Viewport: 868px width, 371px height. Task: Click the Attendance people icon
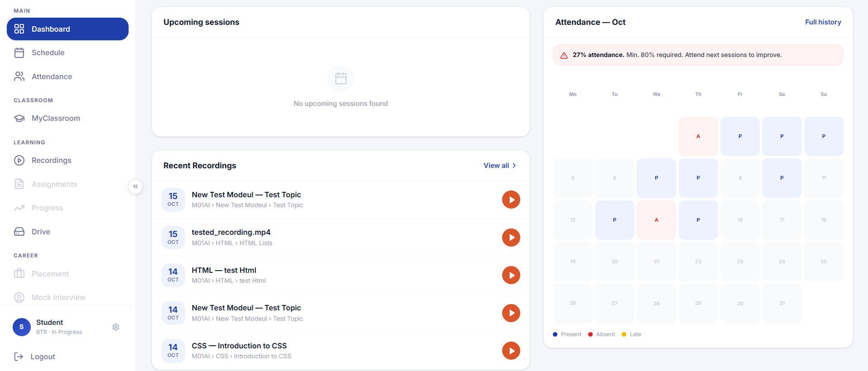pyautogui.click(x=19, y=76)
